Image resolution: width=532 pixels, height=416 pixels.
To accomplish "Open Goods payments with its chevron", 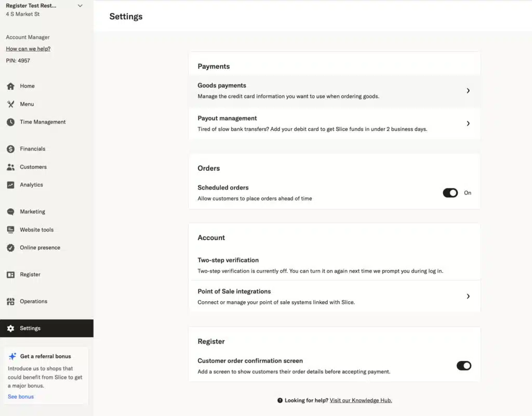I will click(468, 90).
